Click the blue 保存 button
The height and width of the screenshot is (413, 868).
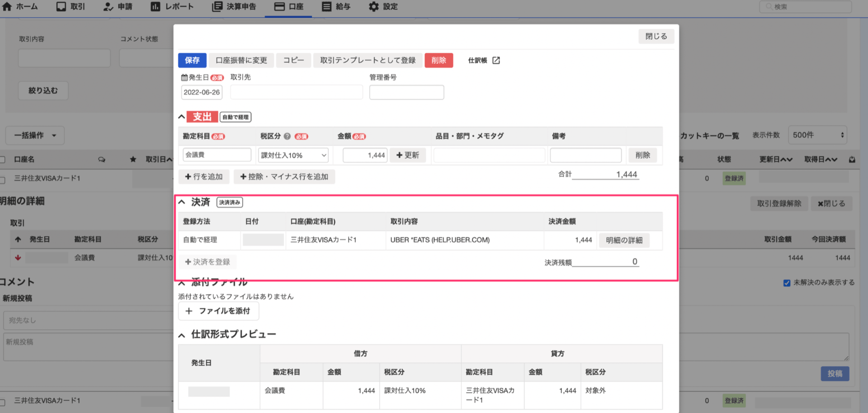tap(192, 60)
